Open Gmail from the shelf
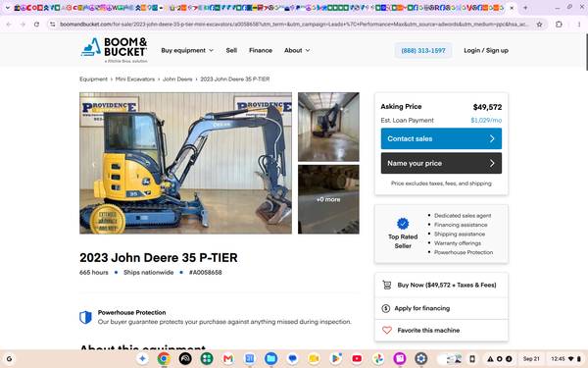Viewport: 588px width, 368px height. coord(228,358)
